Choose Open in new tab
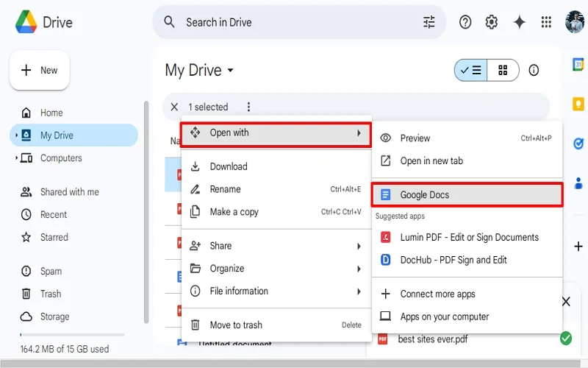Viewport: 588px width, 368px height. (467, 160)
